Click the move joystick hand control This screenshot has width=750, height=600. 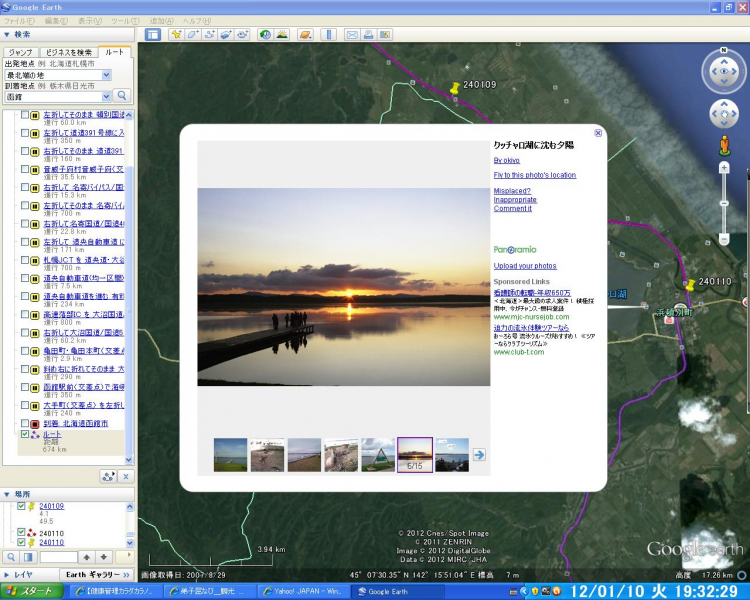click(724, 114)
